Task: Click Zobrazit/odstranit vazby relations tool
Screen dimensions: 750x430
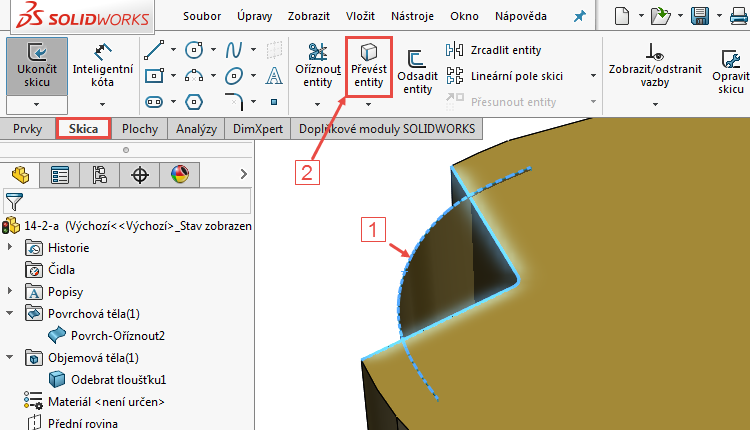Action: (655, 66)
